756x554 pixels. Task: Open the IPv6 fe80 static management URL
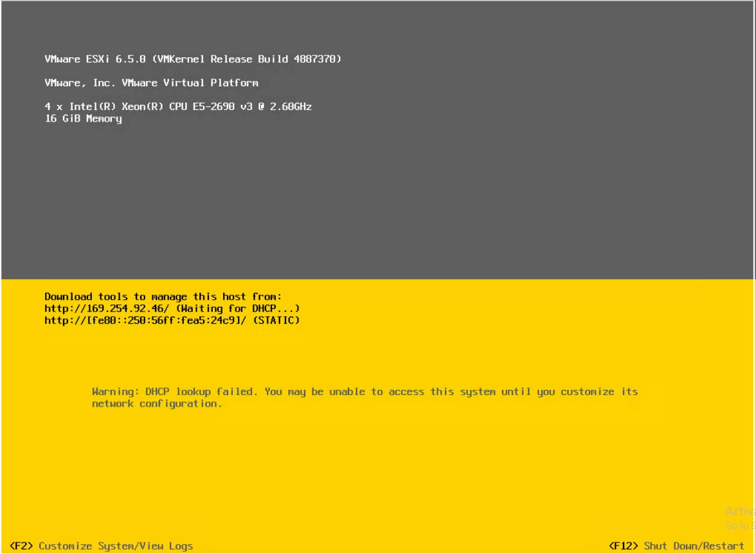[x=145, y=320]
